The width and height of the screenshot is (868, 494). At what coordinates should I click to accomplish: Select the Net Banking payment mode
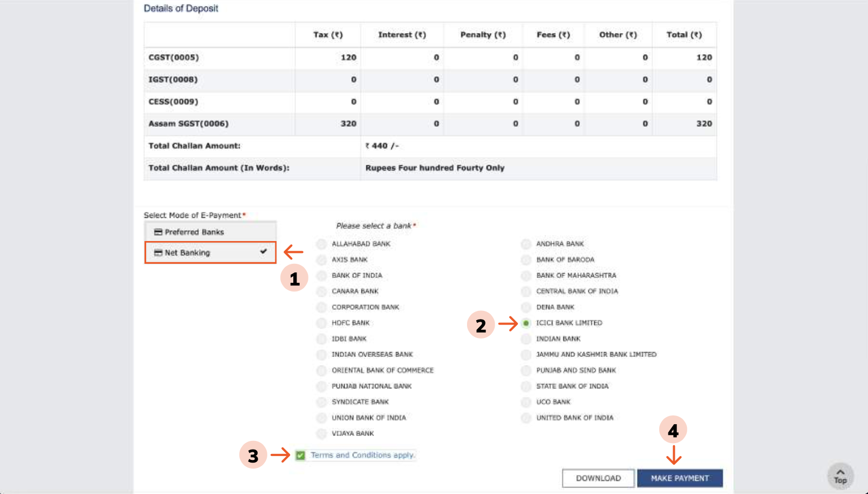[211, 252]
